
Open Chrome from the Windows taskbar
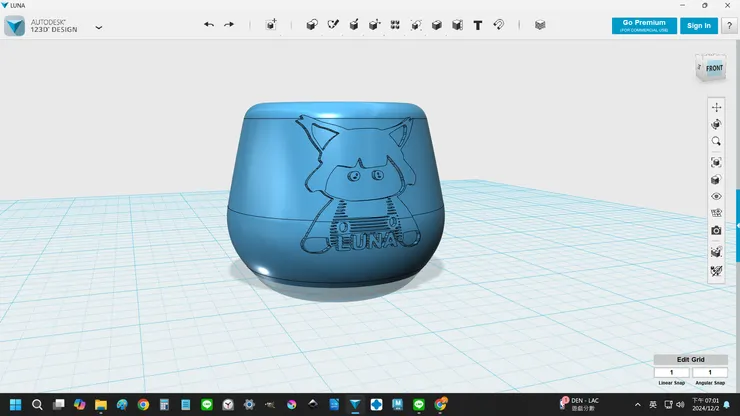(x=143, y=405)
